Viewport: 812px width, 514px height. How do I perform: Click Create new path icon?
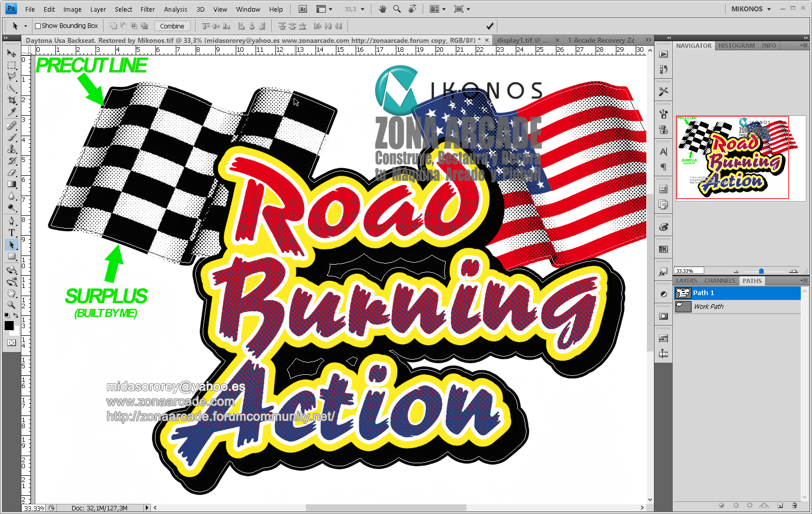click(x=780, y=505)
